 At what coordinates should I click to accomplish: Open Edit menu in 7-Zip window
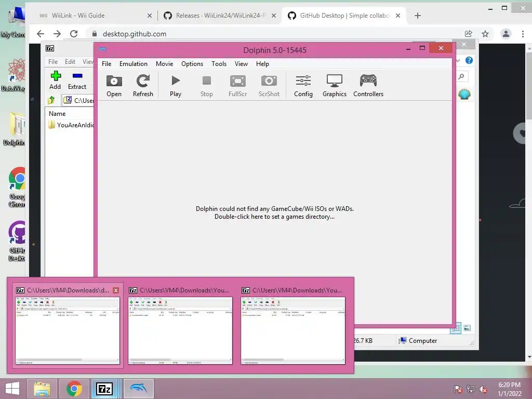tap(70, 62)
